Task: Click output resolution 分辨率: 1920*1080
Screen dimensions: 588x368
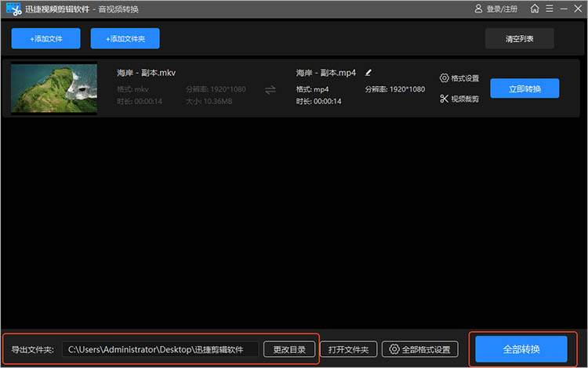Action: point(395,89)
